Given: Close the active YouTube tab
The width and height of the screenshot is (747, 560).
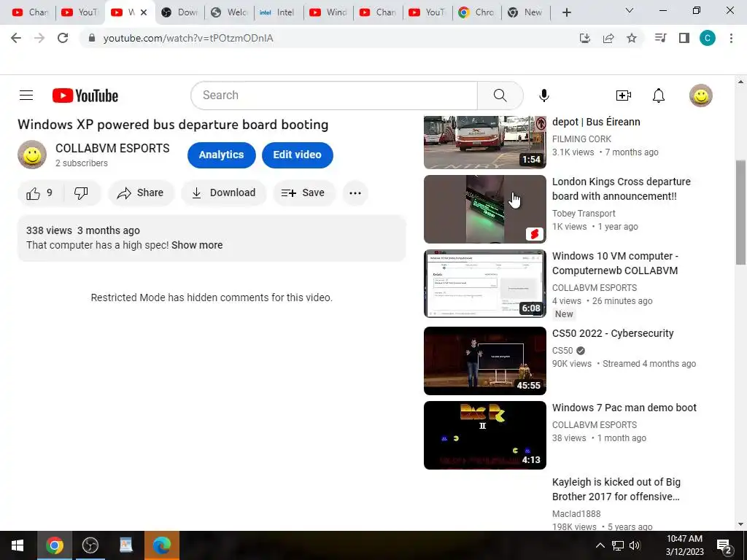Looking at the screenshot, I should pos(144,12).
